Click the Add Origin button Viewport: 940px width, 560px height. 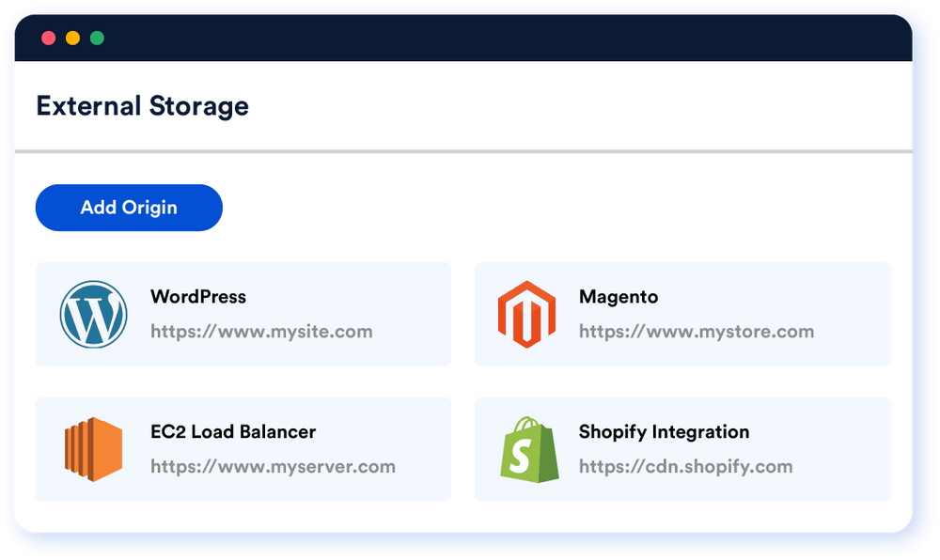coord(129,208)
